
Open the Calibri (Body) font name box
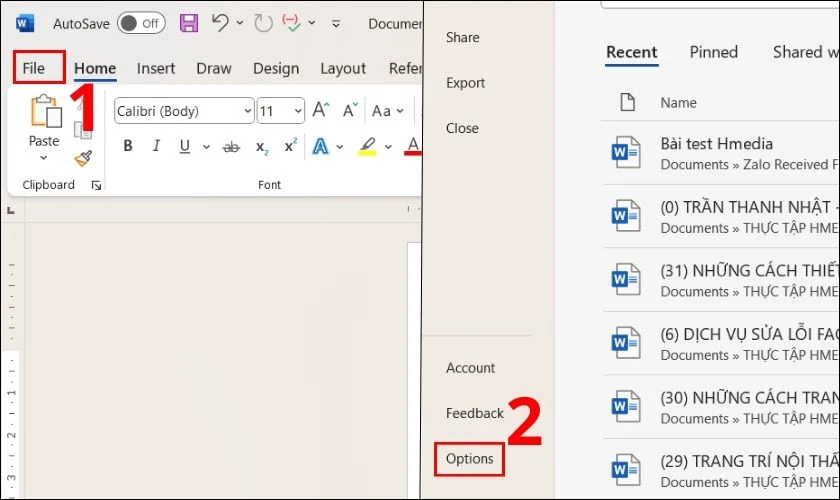pos(184,111)
